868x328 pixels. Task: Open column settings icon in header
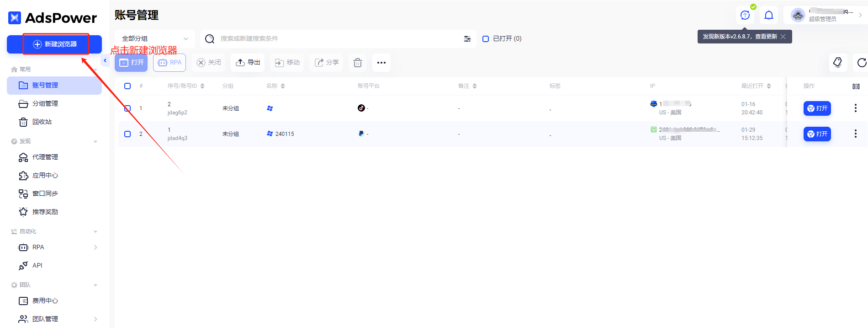pyautogui.click(x=856, y=86)
